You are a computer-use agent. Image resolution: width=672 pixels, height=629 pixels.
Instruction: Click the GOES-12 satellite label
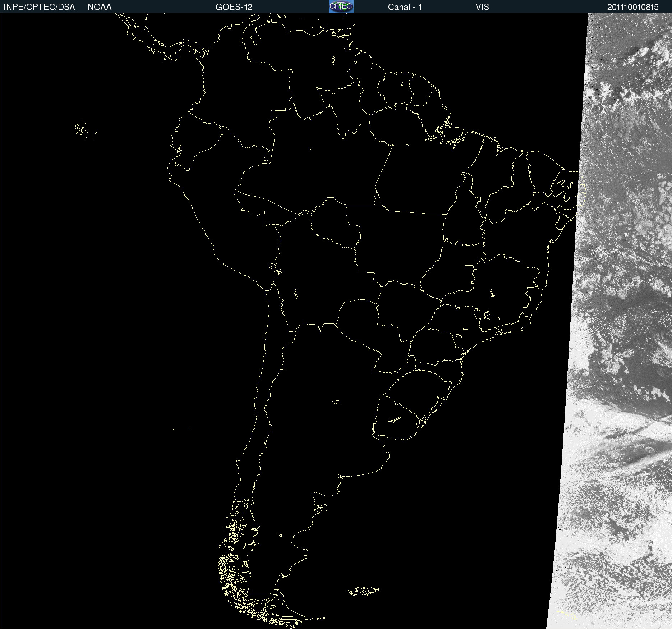click(234, 7)
